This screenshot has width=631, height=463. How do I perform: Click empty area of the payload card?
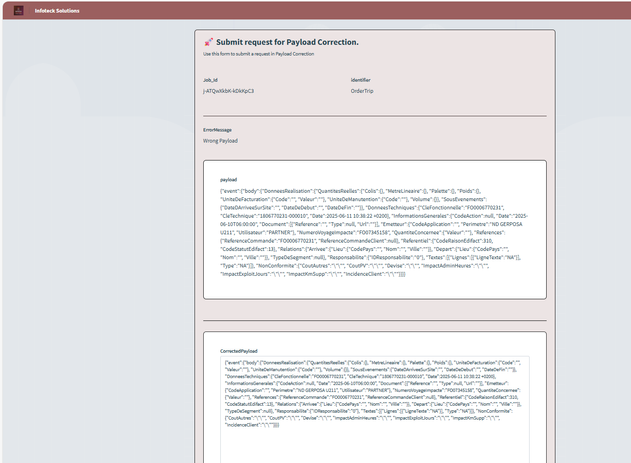[375, 275]
